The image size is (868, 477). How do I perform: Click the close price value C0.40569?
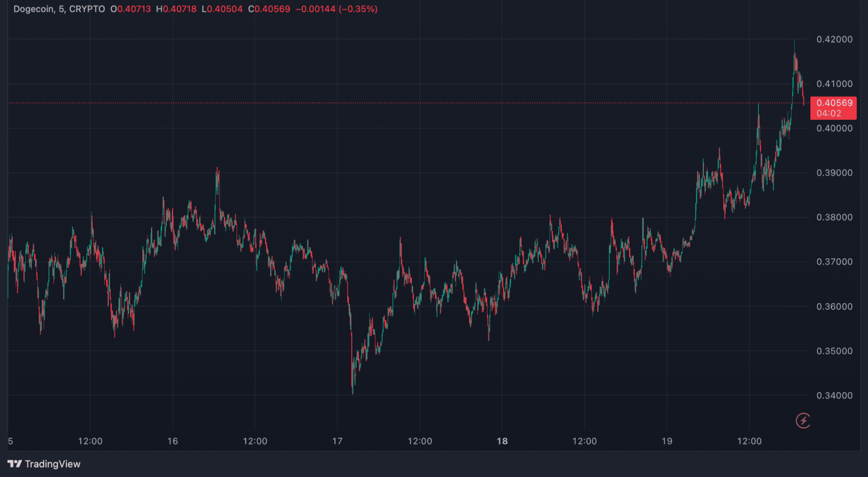[x=269, y=9]
